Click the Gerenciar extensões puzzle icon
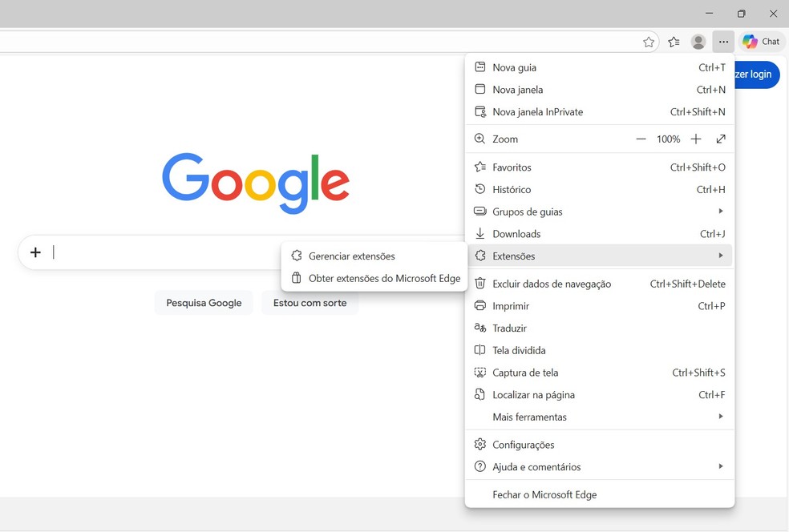 point(297,256)
